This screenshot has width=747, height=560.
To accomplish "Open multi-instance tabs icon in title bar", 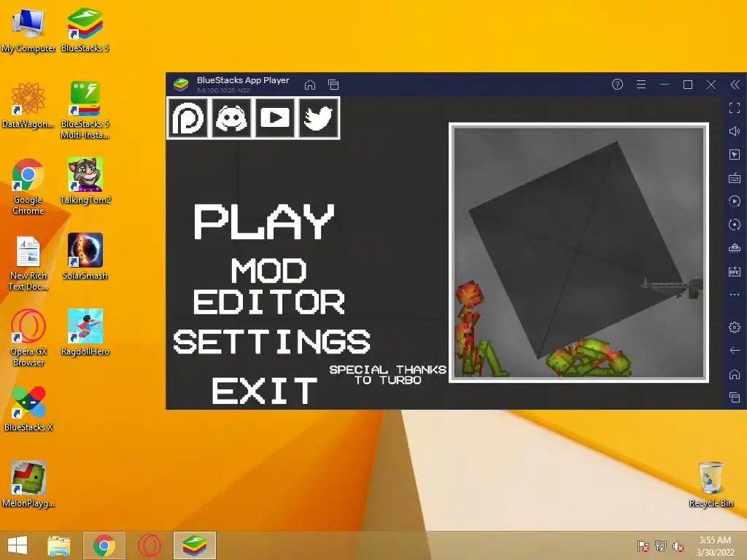I will [333, 85].
